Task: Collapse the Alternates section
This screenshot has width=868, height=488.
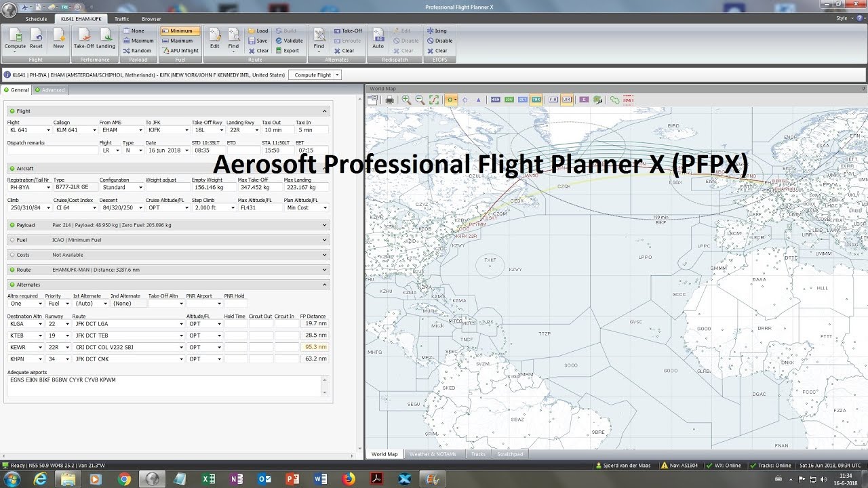Action: [324, 285]
